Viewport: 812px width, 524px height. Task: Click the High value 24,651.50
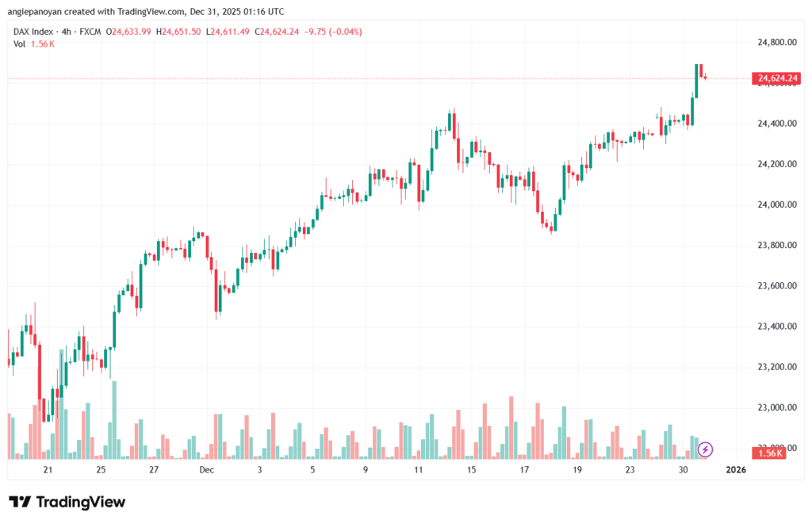point(178,32)
